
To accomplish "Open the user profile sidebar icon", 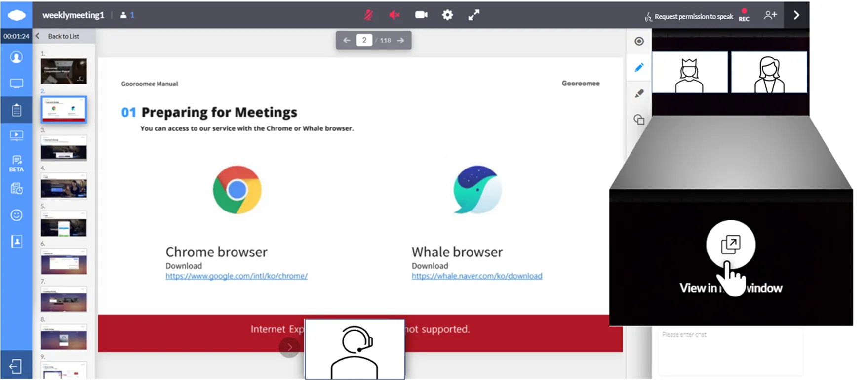I will pos(16,57).
